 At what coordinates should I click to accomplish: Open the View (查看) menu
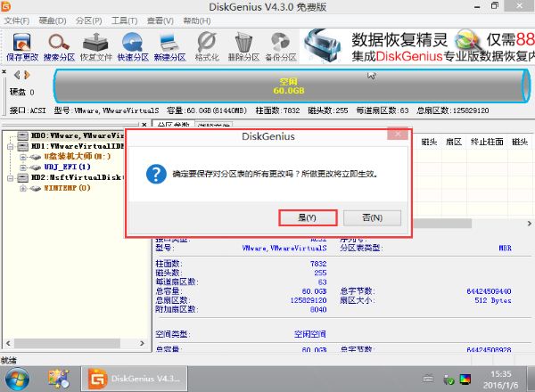160,20
